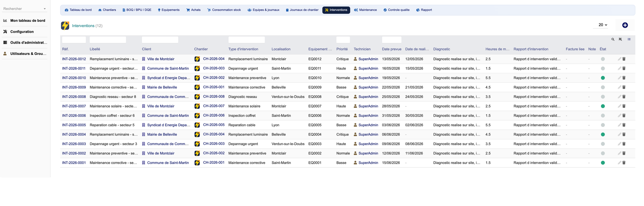Toggle green state indicator for INT-2026-0004

(603, 135)
